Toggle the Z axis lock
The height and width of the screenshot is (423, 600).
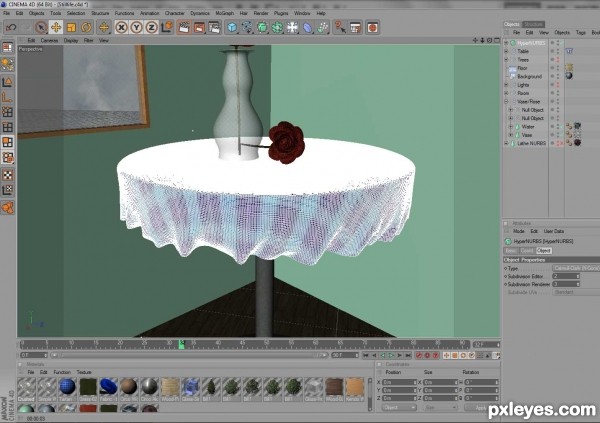(x=152, y=28)
